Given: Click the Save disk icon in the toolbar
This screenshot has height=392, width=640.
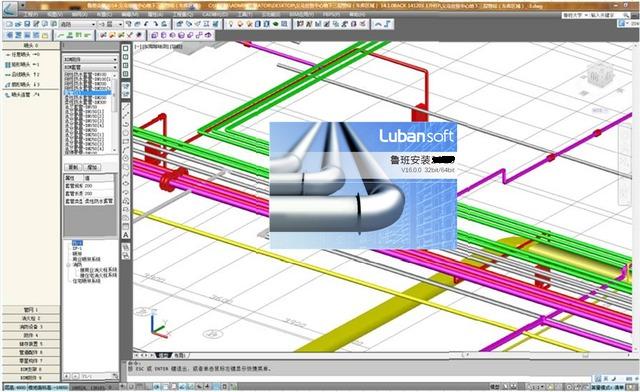Looking at the screenshot, I should tap(27, 24).
